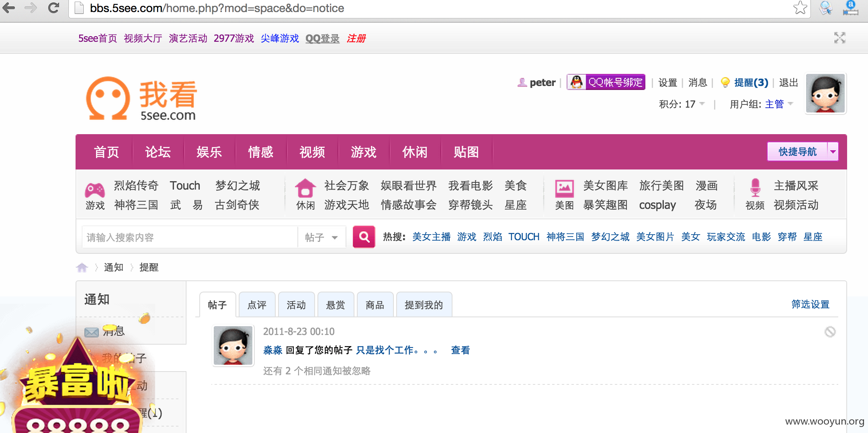The height and width of the screenshot is (433, 868).
Task: Open the 烈焰传奇 game link
Action: (x=136, y=186)
